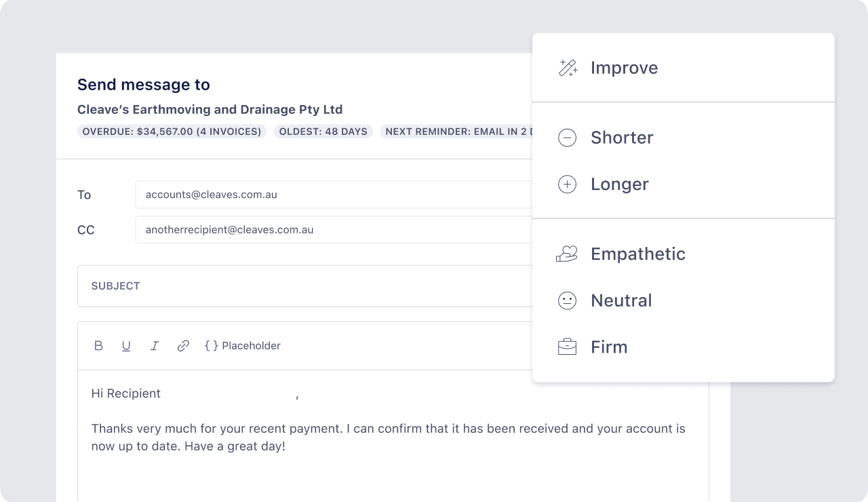
Task: Choose the Longer rewrite option
Action: [x=620, y=185]
